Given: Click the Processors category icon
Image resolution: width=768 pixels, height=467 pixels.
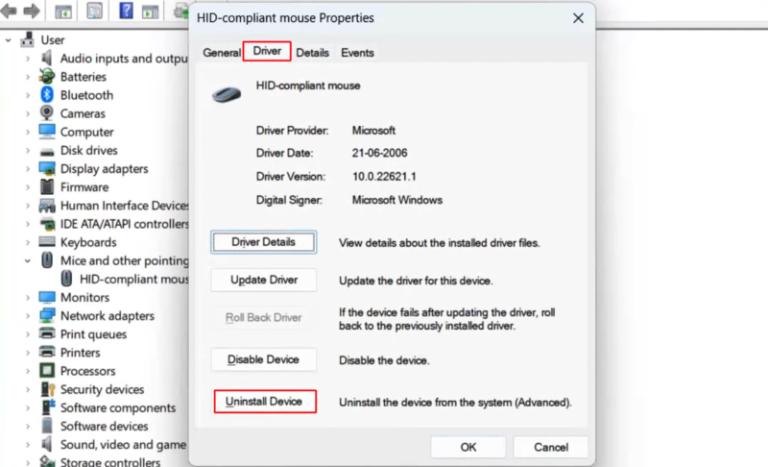Looking at the screenshot, I should pyautogui.click(x=47, y=371).
